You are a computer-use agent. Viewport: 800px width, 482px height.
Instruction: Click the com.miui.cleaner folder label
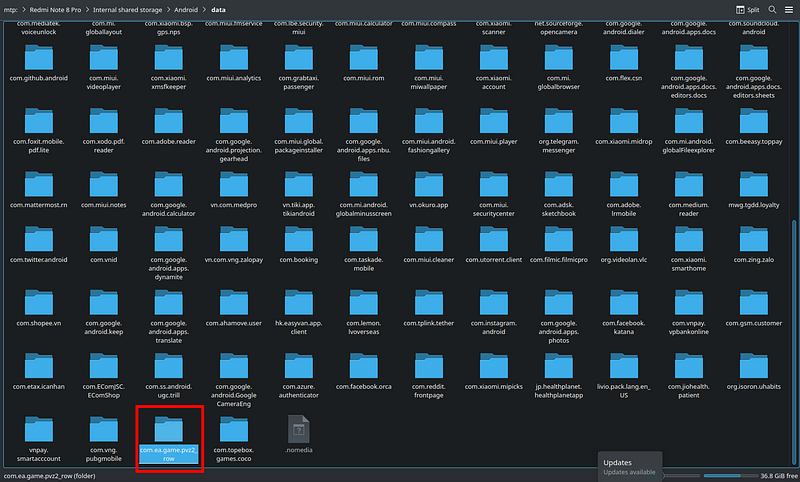coord(429,260)
